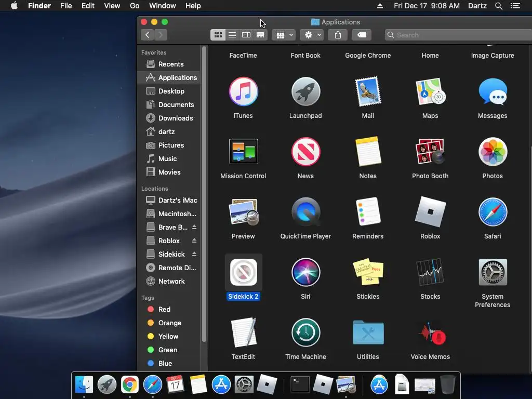This screenshot has width=532, height=399.
Task: Filter by the Yellow tag
Action: pos(169,336)
